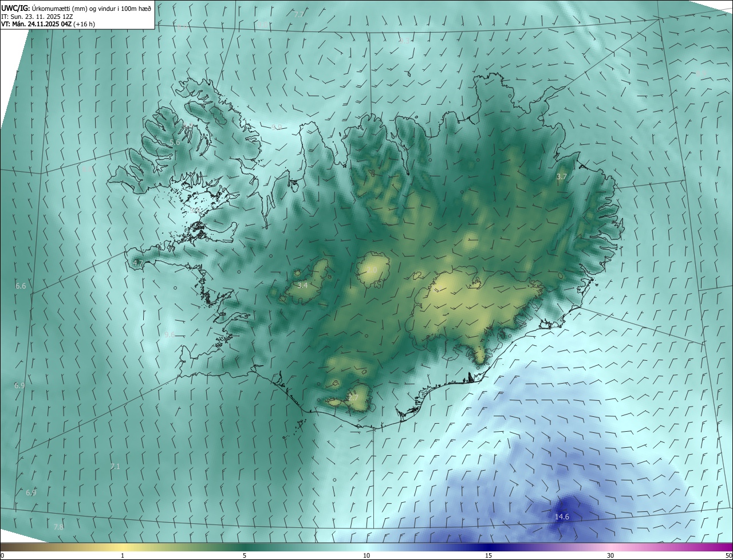This screenshot has height=560, width=733.
Task: Click the 6.6 value at the left edge
Action: point(21,286)
